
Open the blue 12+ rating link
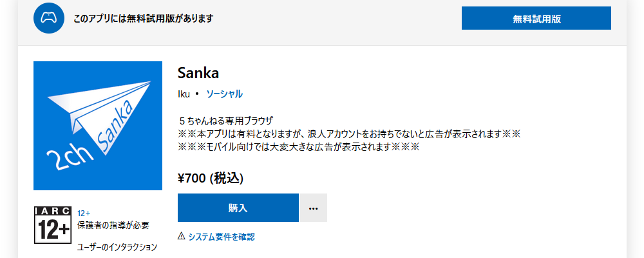(84, 213)
